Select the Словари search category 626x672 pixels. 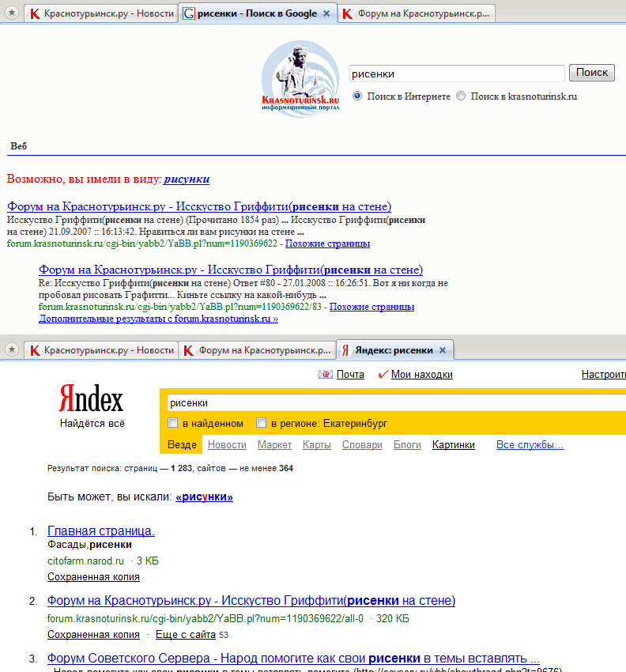(362, 445)
